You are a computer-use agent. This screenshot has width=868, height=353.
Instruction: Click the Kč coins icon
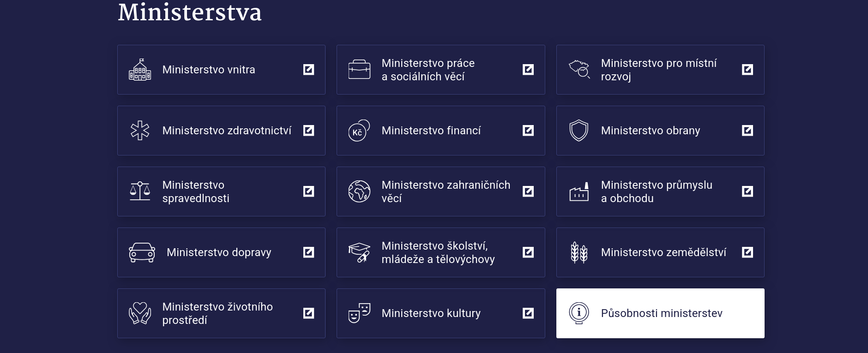(359, 131)
